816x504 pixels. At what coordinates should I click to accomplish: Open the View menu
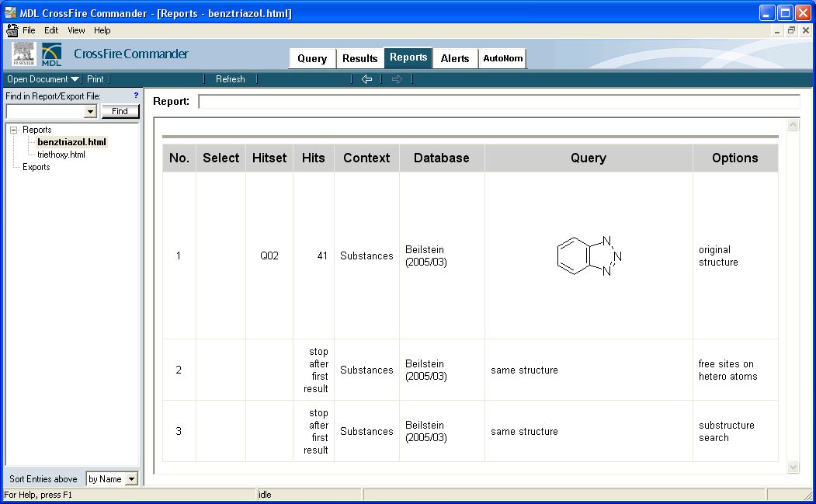pos(76,30)
